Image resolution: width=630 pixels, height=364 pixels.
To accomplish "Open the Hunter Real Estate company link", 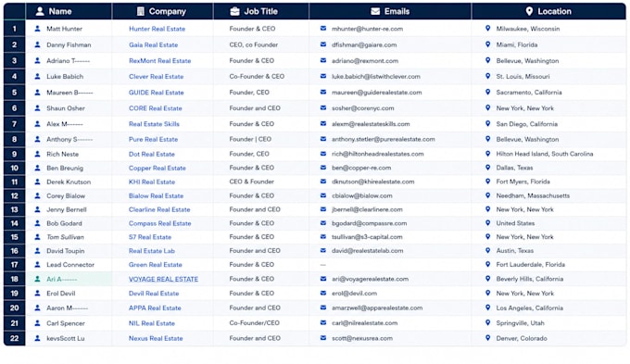I will (157, 29).
